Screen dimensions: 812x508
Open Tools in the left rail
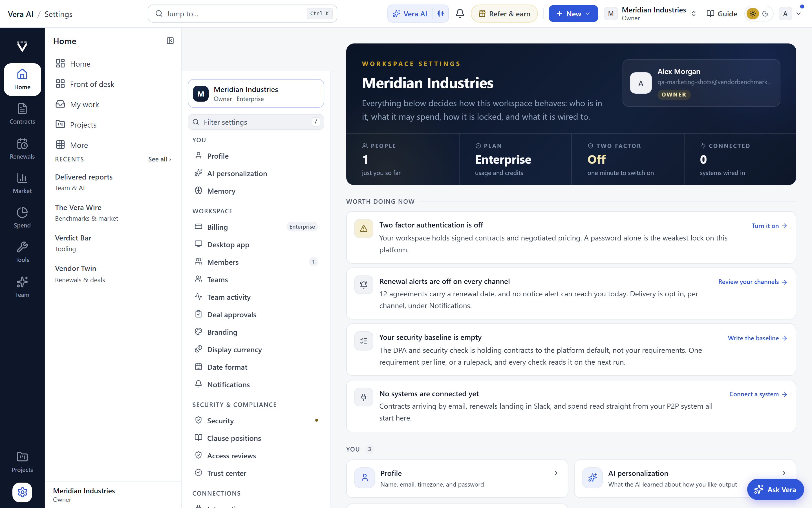(22, 253)
